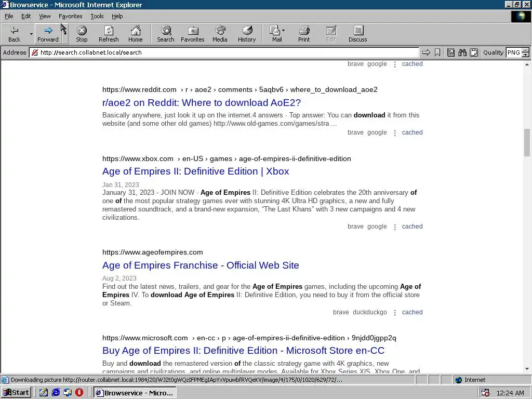Click the scrollbar down arrow
Image resolution: width=532 pixels, height=399 pixels.
pos(527,369)
